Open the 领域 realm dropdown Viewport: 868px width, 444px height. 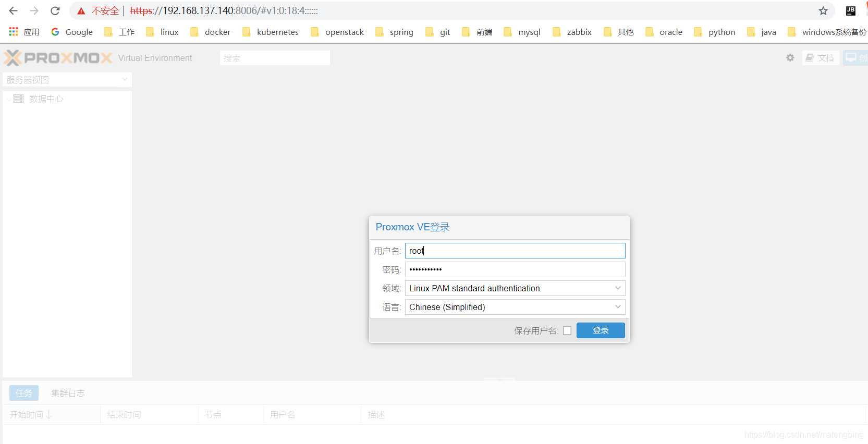[515, 288]
